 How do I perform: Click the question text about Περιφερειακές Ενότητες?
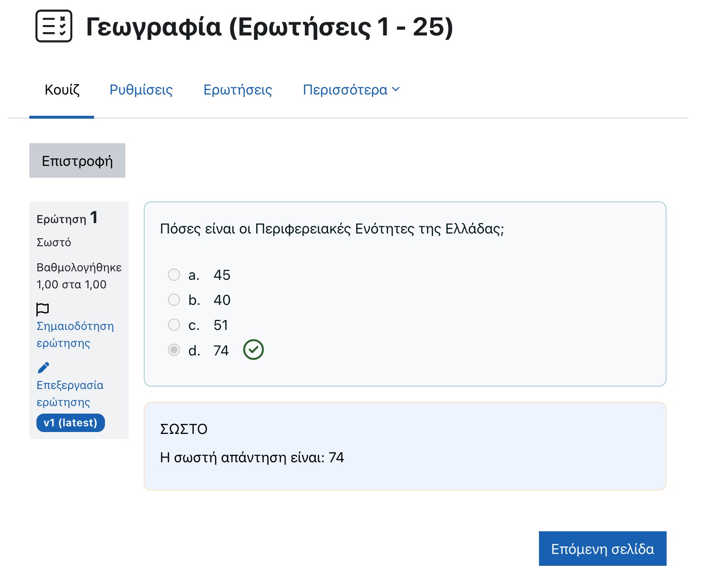(x=332, y=229)
